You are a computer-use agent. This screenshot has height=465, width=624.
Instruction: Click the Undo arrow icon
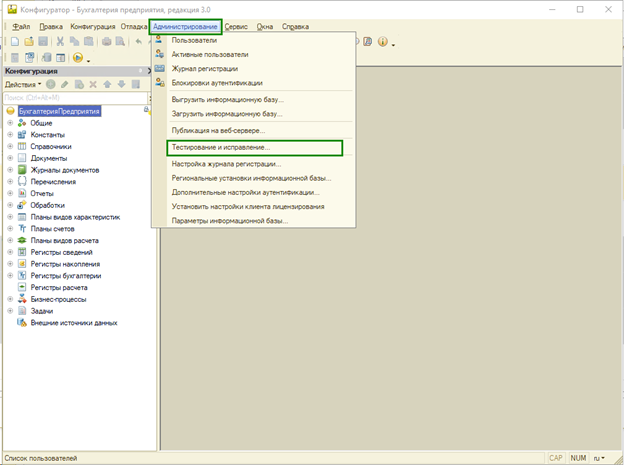coord(138,41)
